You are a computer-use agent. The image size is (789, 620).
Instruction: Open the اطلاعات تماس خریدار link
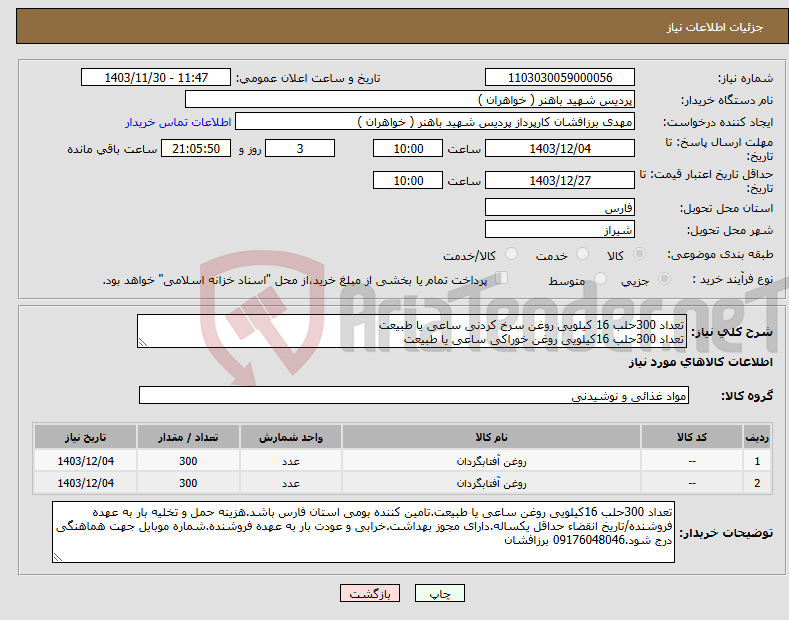(x=178, y=122)
